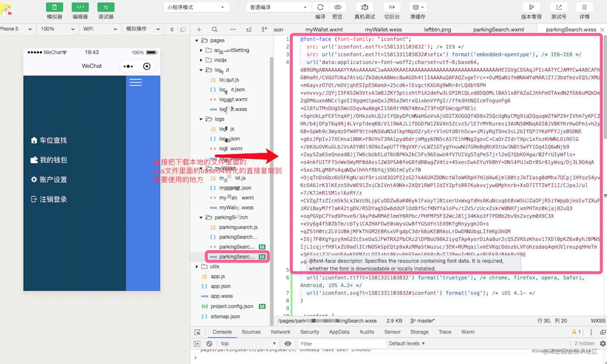Screen dimensions: 607x364
Task: Expand the utils folder
Action: [x=197, y=266]
